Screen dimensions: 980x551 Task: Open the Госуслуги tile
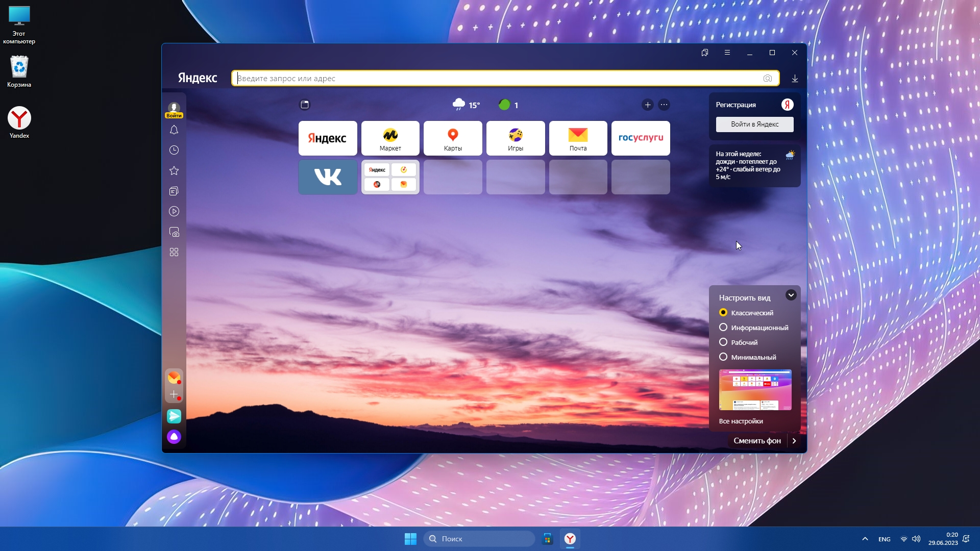click(x=641, y=138)
